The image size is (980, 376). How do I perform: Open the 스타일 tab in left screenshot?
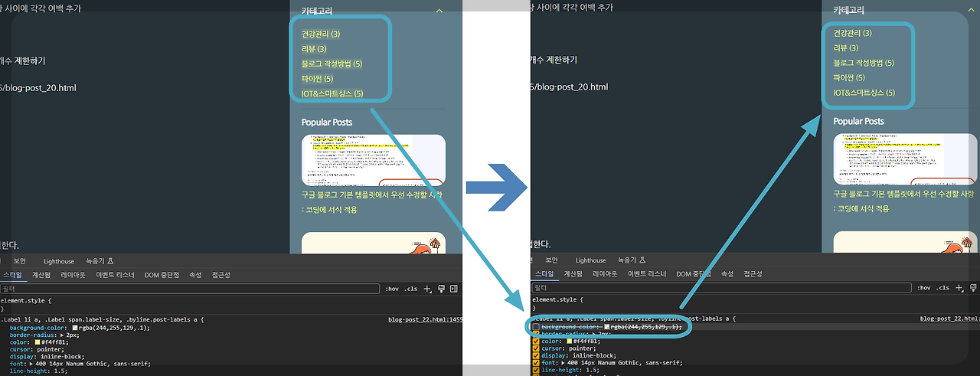point(13,275)
